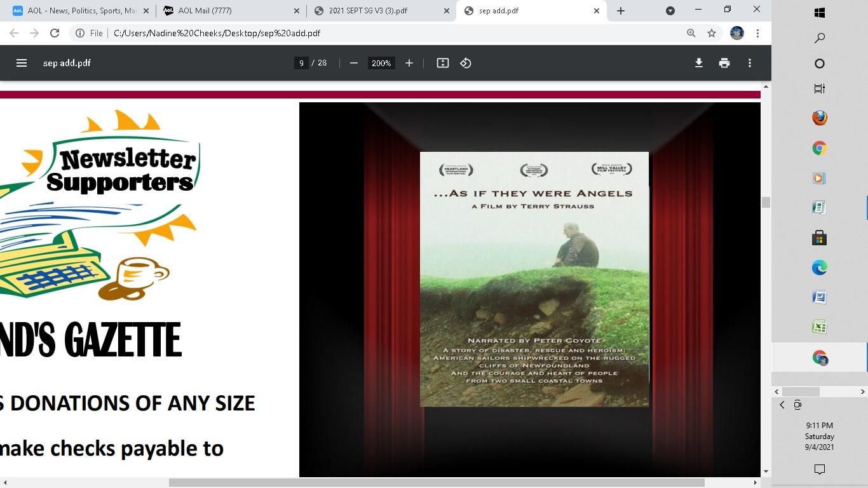Close the AOL Mail tab
This screenshot has height=488, width=868.
coord(297,11)
